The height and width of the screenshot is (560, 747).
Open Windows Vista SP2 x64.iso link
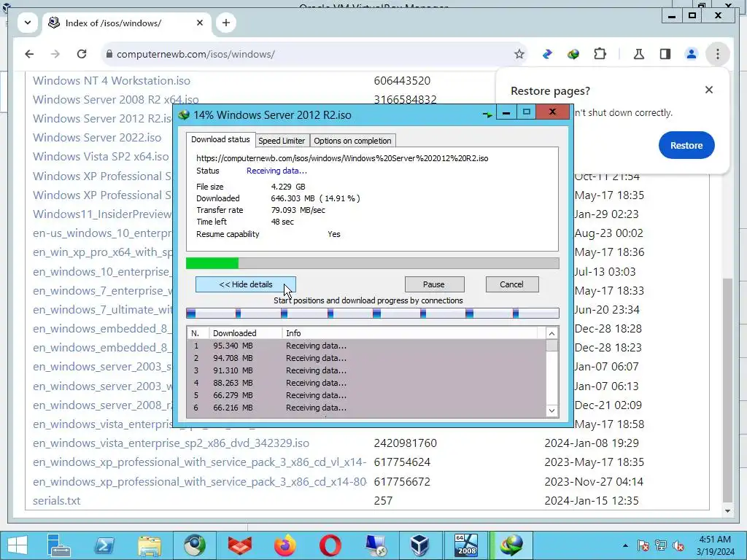click(x=101, y=157)
